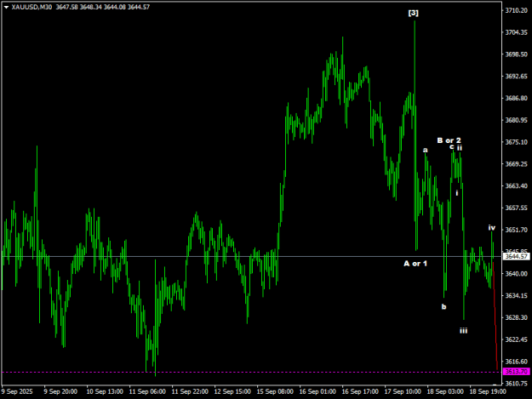Click the '12 Sep 15:00' time label
The width and height of the screenshot is (532, 399).
coord(232,391)
